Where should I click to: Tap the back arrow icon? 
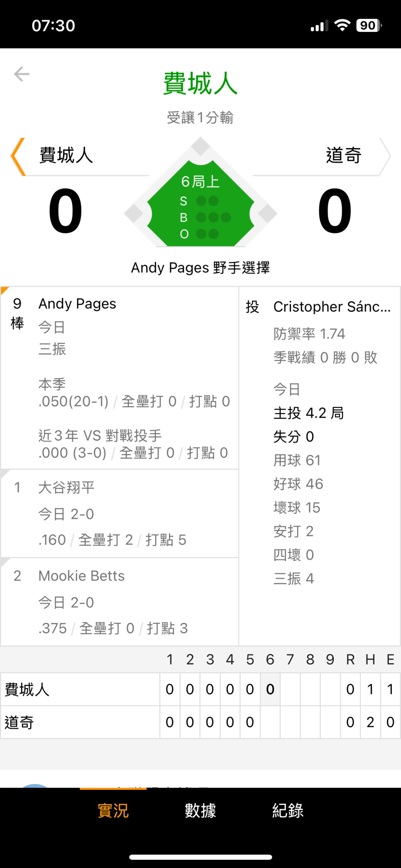22,74
